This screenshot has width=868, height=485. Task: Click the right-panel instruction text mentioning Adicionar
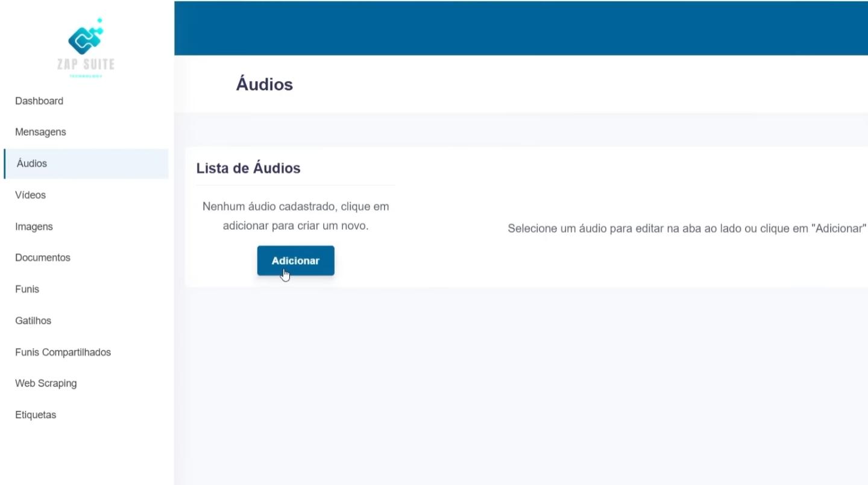tap(686, 229)
